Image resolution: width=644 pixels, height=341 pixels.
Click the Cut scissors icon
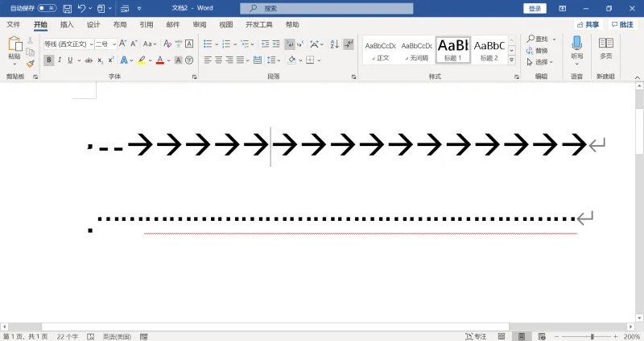30,41
